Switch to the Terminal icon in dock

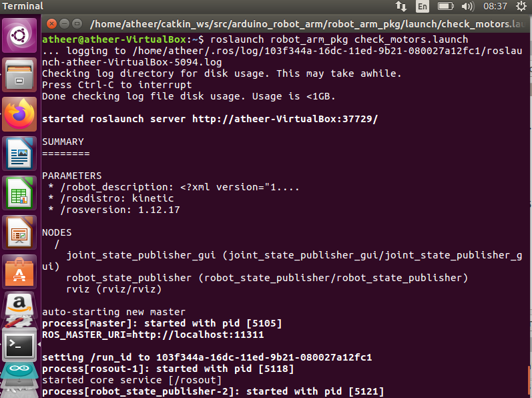click(x=19, y=345)
